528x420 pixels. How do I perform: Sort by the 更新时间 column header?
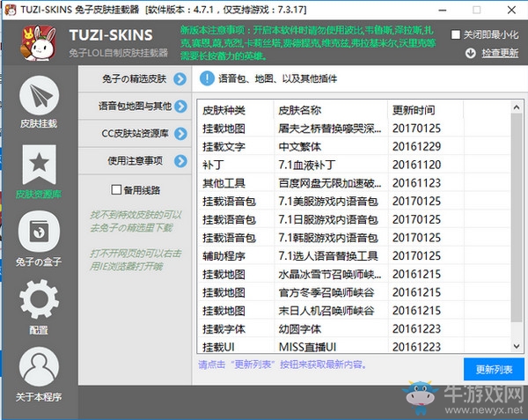click(x=426, y=110)
